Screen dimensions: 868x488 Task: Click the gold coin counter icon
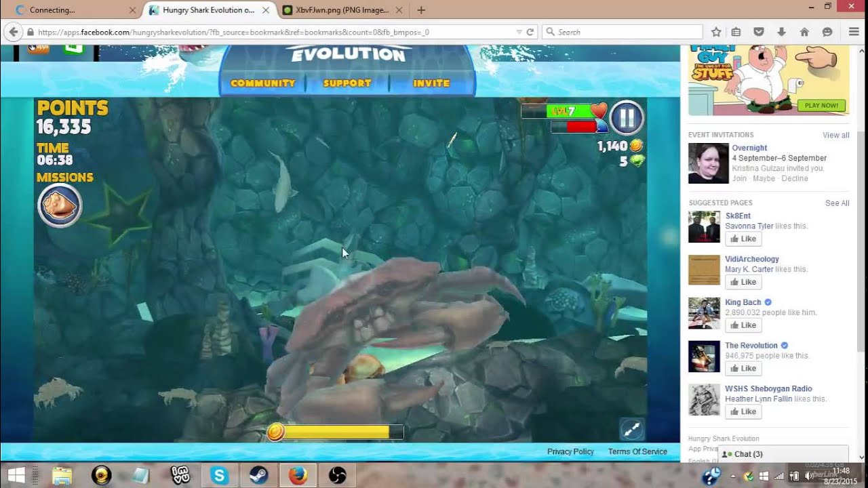(x=636, y=146)
